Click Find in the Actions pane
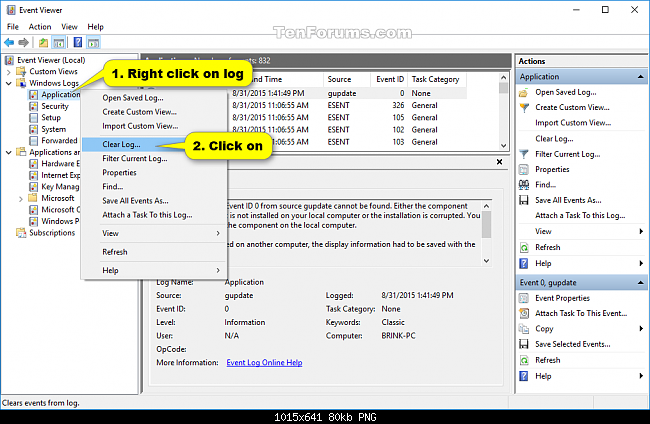This screenshot has height=424, width=650. pos(546,185)
